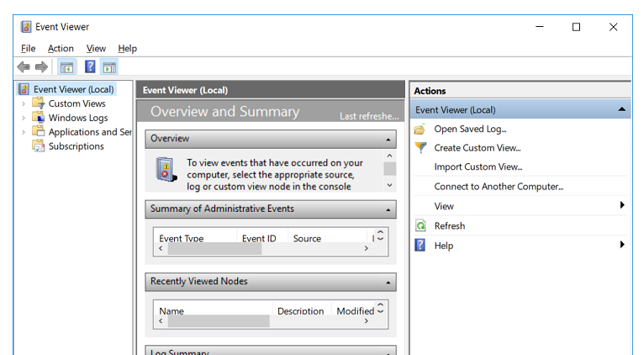Click the Forward arrow toolbar icon

41,67
